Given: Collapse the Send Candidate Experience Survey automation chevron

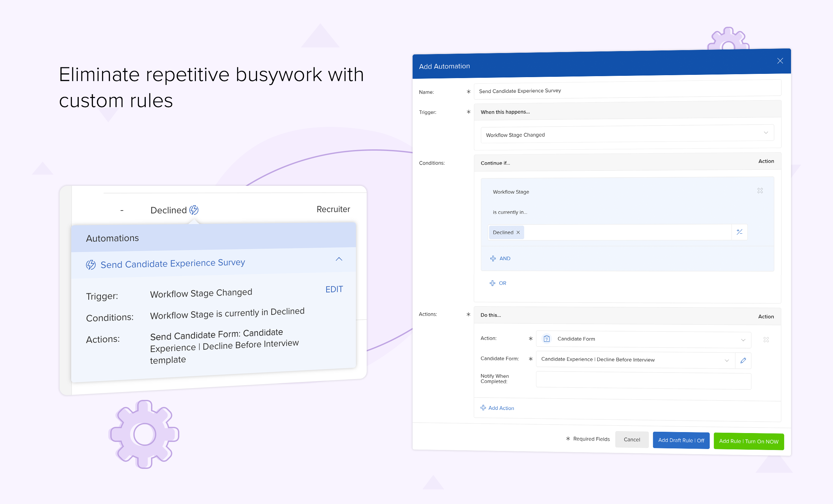Looking at the screenshot, I should tap(339, 259).
